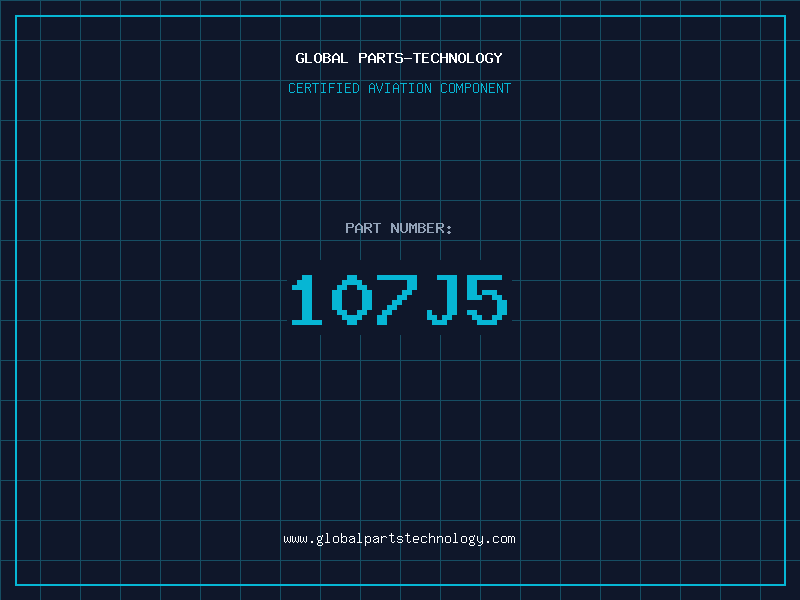Image resolution: width=800 pixels, height=600 pixels.
Task: Select the word GLOBAL in the title
Action: [321, 58]
